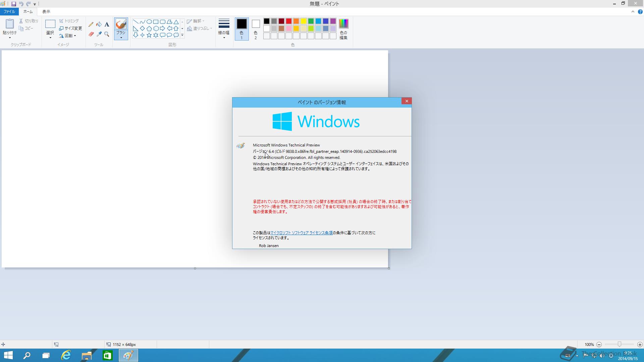
Task: Click Resize (サイズ変更) button
Action: (70, 28)
